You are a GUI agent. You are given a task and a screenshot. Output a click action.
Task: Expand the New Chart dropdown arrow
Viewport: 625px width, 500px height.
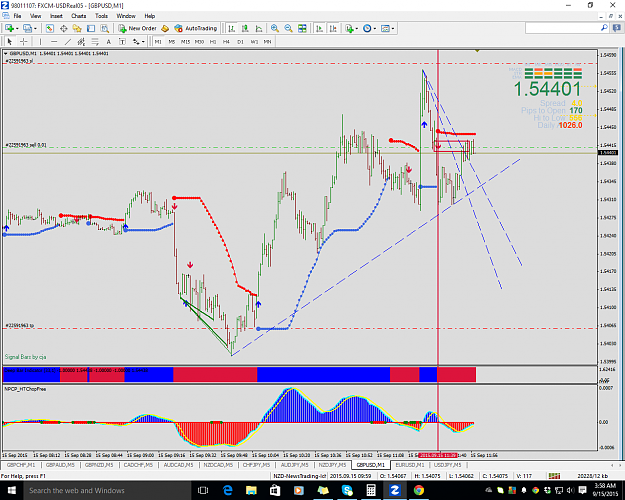[x=17, y=28]
